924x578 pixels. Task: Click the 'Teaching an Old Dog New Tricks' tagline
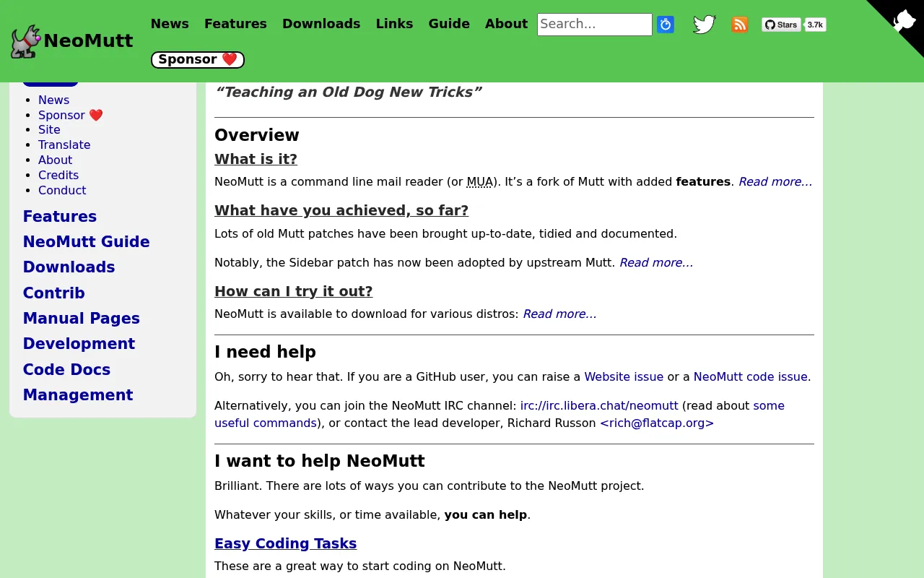(348, 92)
